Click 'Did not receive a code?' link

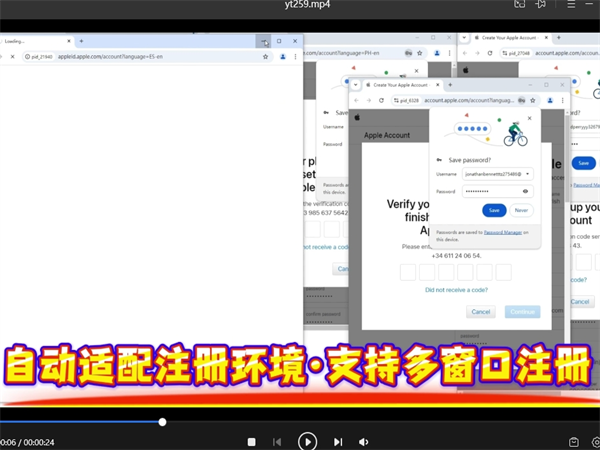[456, 290]
